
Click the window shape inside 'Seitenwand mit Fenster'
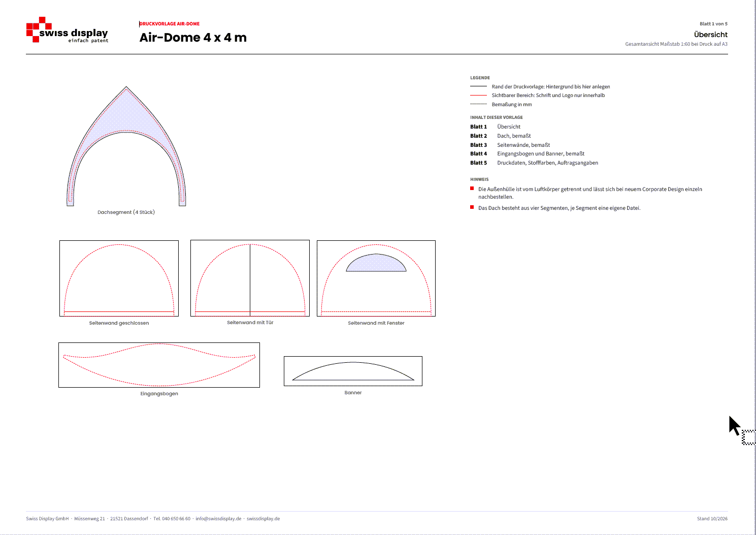click(x=376, y=263)
